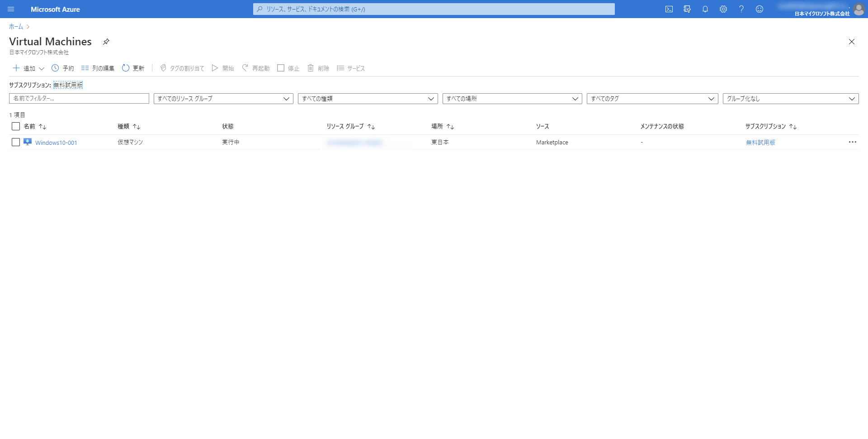Viewport: 868px width, 439px height.
Task: Refresh the list with 更新
Action: 133,68
